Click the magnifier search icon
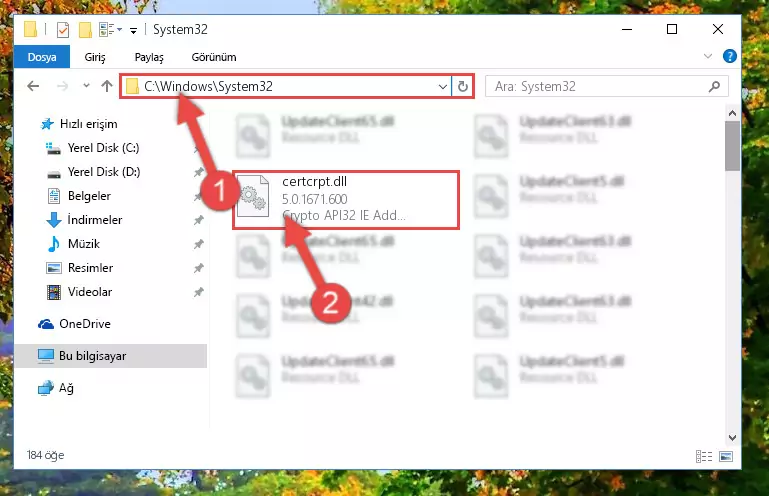 [714, 87]
